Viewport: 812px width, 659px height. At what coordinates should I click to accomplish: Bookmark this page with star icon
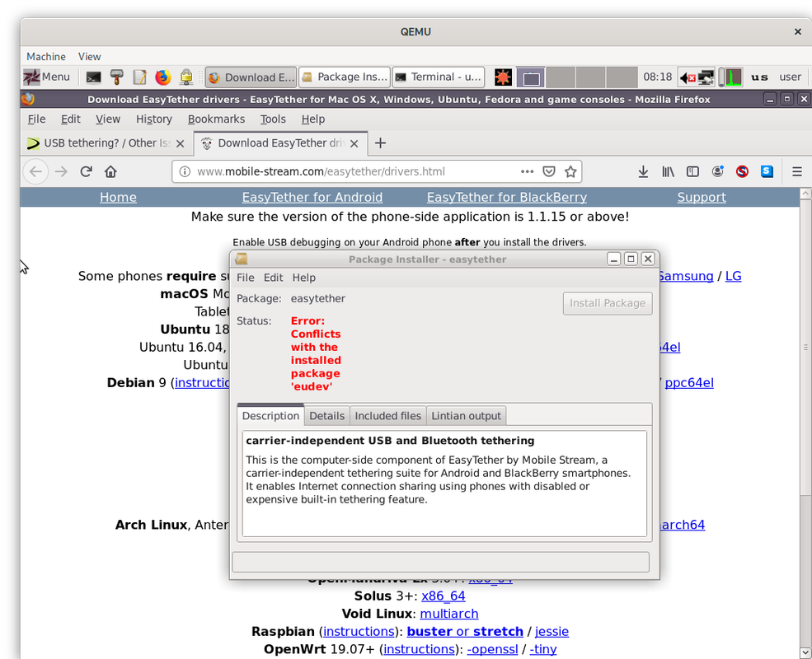tap(570, 171)
